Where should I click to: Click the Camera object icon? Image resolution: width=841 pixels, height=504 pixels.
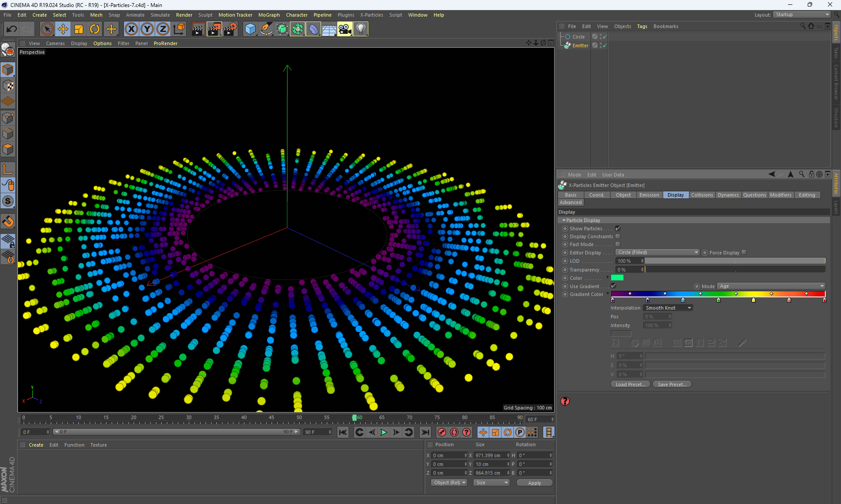point(345,29)
